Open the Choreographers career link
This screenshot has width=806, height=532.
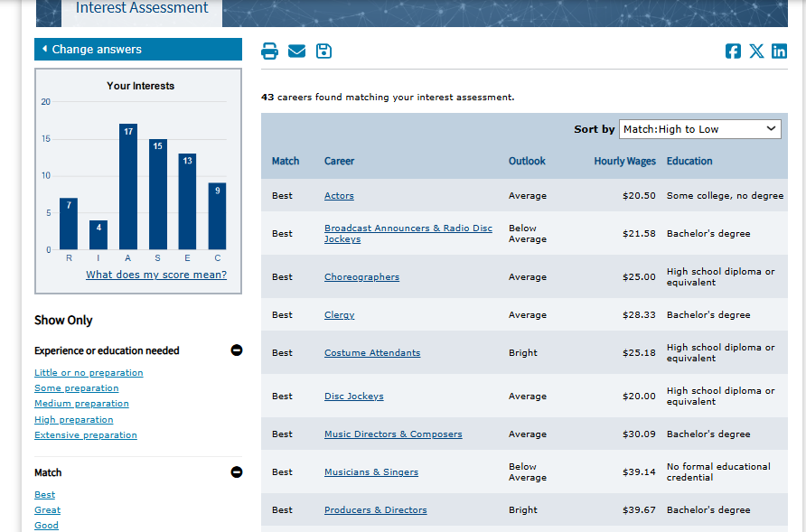pos(361,277)
